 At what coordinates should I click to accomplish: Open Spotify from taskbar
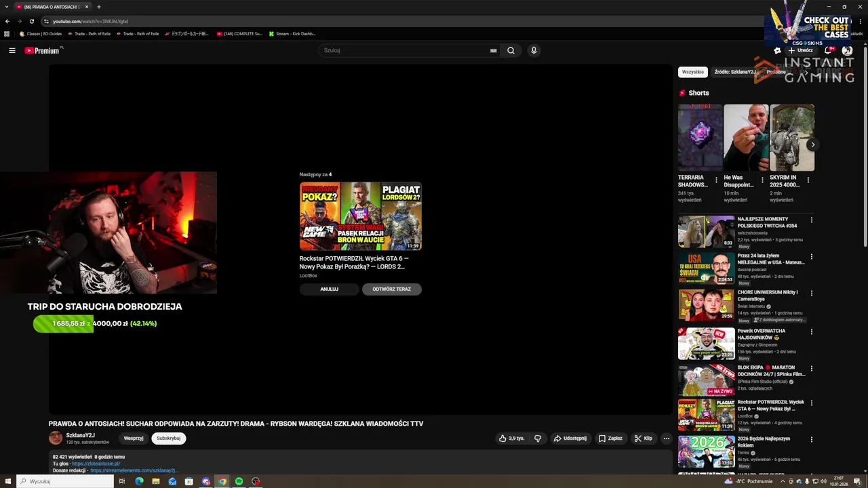pos(239,481)
